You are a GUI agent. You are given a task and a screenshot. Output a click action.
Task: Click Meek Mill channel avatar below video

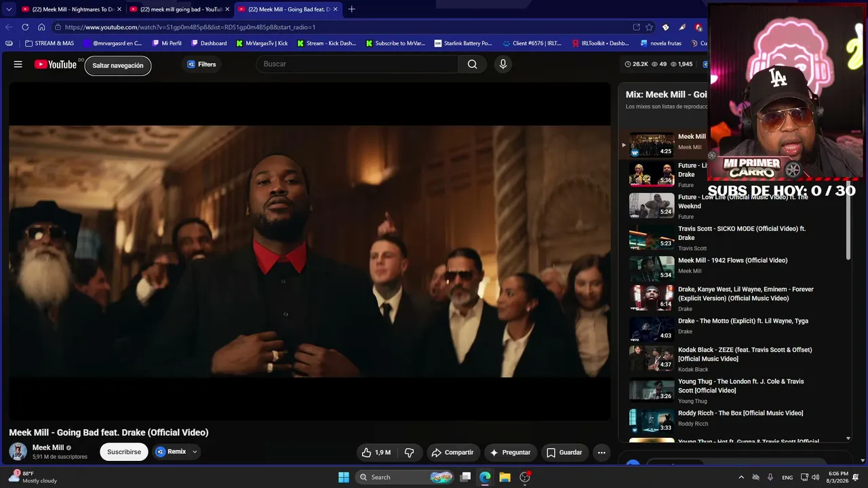click(18, 451)
